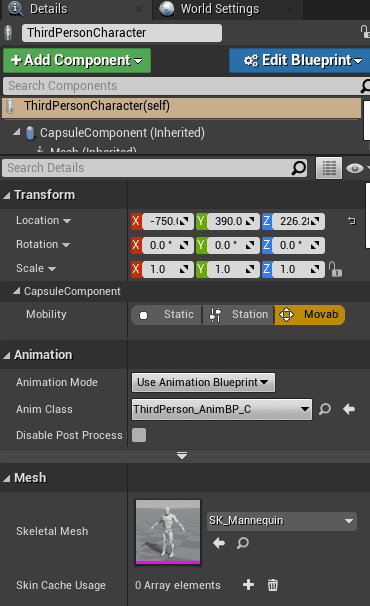Reset Location to default arrow icon

[x=351, y=221]
